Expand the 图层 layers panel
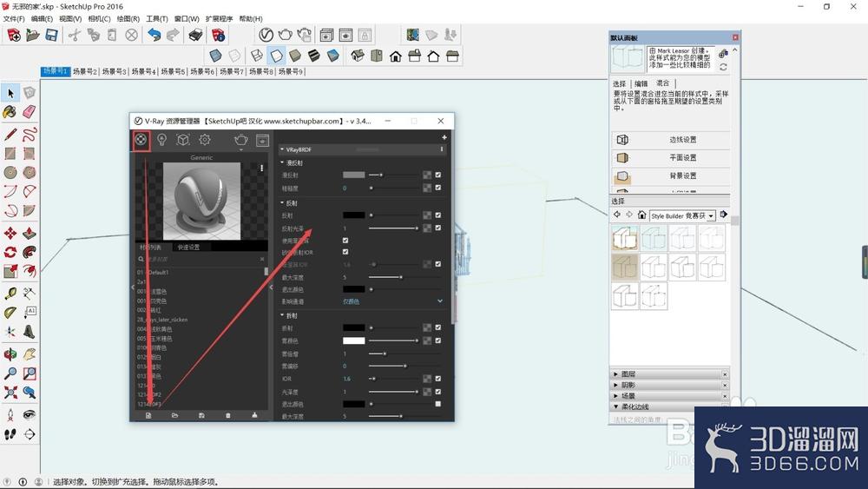868x489 pixels. click(669, 374)
